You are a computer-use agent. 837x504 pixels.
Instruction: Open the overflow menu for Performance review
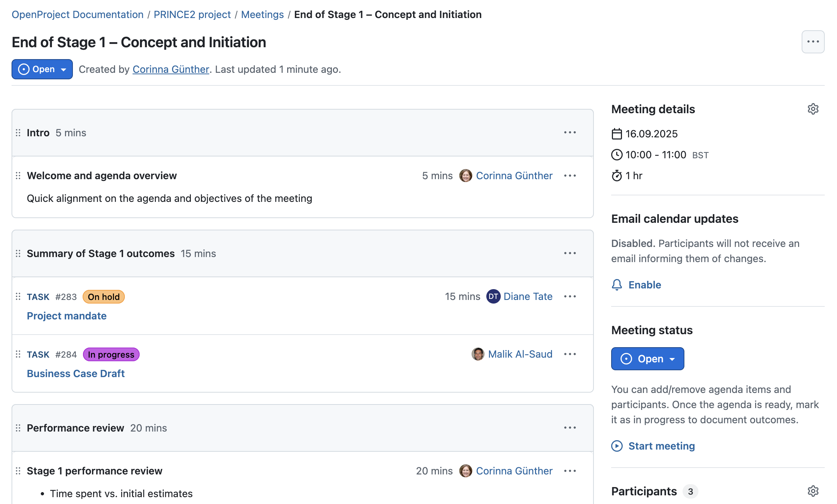coord(569,428)
